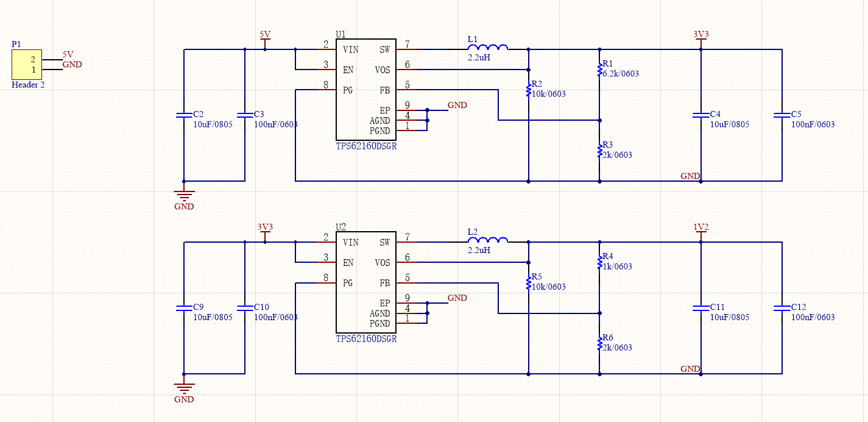The height and width of the screenshot is (422, 868).
Task: Click C5's 100nF/0603 value label
Action: click(813, 124)
